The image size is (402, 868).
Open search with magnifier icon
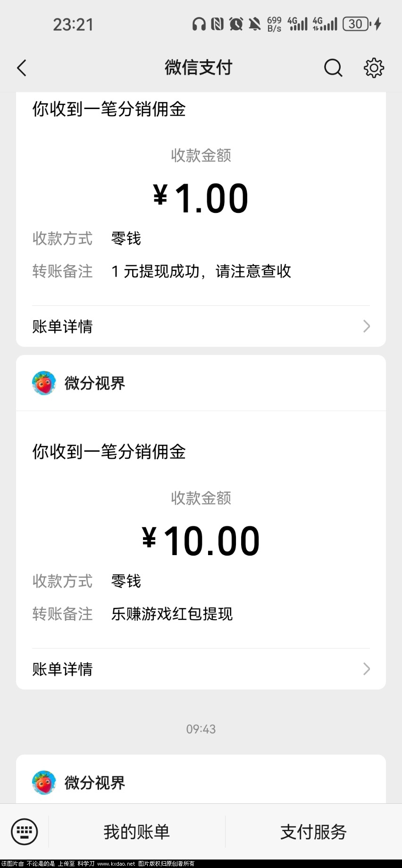point(333,68)
